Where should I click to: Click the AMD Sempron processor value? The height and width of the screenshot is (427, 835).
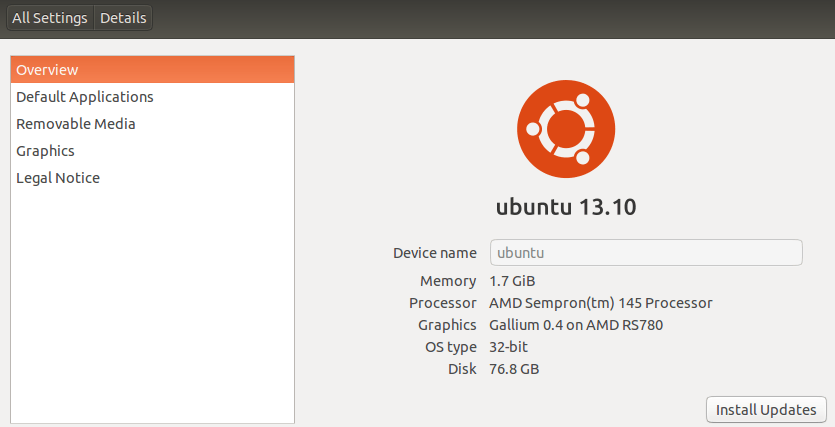coord(600,303)
